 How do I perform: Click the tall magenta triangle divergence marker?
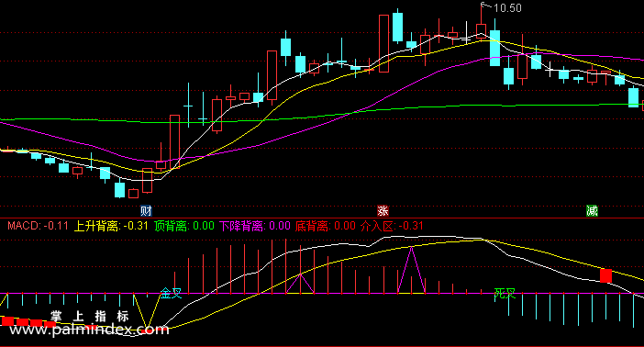coord(411,270)
